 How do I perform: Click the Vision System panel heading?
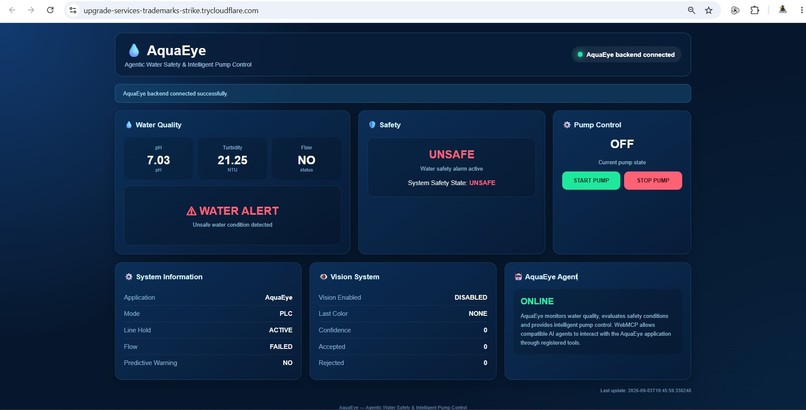point(355,276)
